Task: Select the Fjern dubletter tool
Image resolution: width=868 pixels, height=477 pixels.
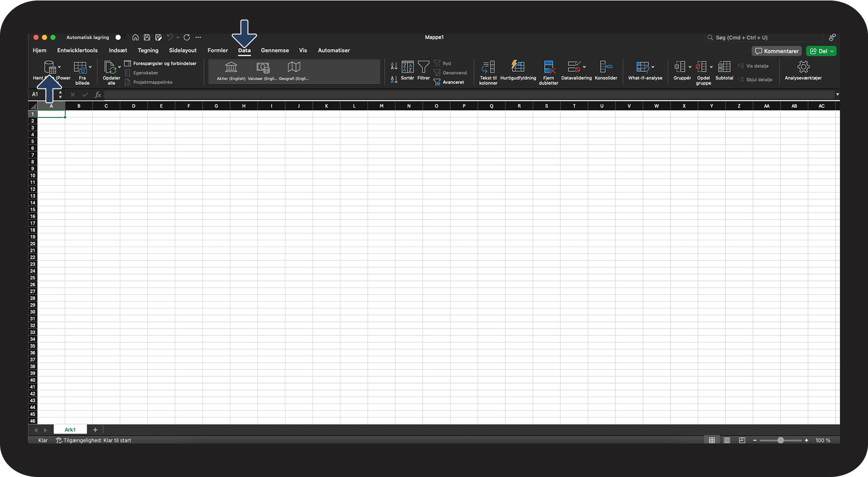Action: [548, 67]
